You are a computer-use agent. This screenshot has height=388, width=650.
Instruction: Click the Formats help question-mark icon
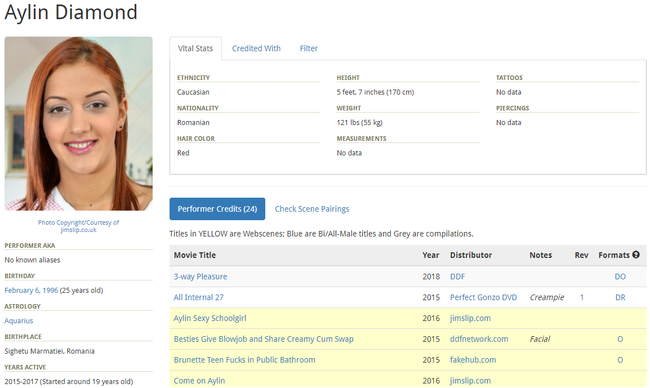click(x=636, y=255)
